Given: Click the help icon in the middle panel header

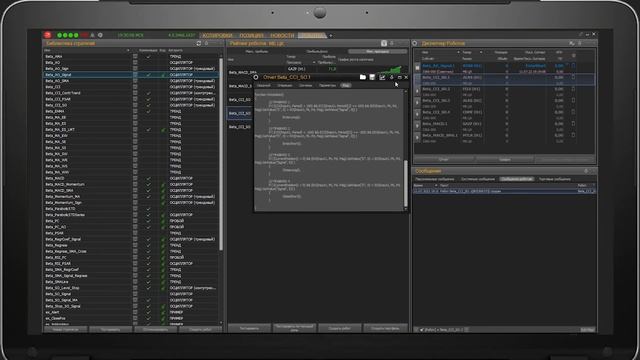Looking at the screenshot, I should click(384, 43).
